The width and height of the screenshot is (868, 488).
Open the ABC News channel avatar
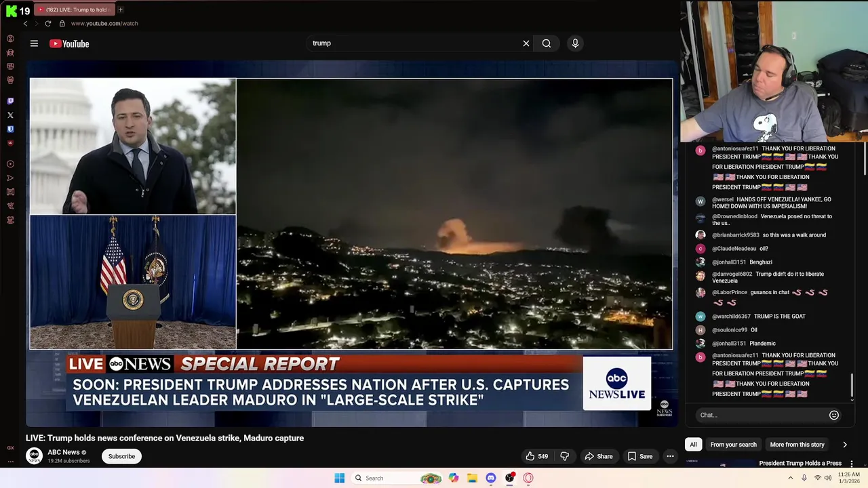pos(34,456)
